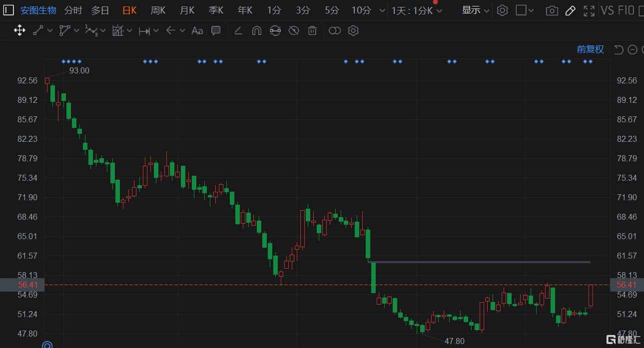
Task: Select the move cursor cross tool
Action: (x=19, y=30)
